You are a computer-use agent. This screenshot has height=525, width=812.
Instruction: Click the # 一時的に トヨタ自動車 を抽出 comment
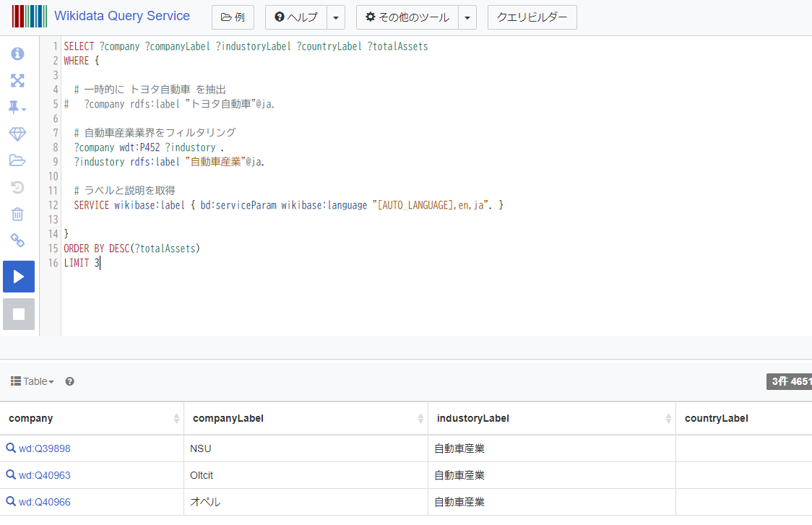point(150,89)
